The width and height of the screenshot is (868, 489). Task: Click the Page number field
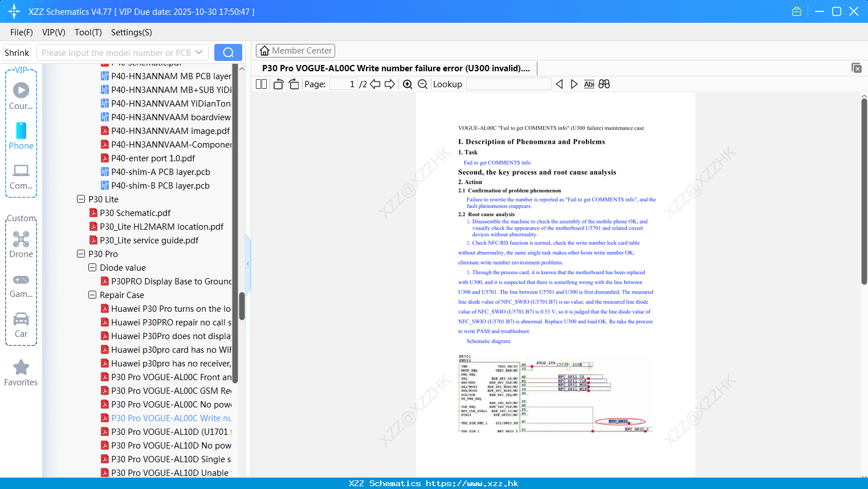pyautogui.click(x=344, y=84)
